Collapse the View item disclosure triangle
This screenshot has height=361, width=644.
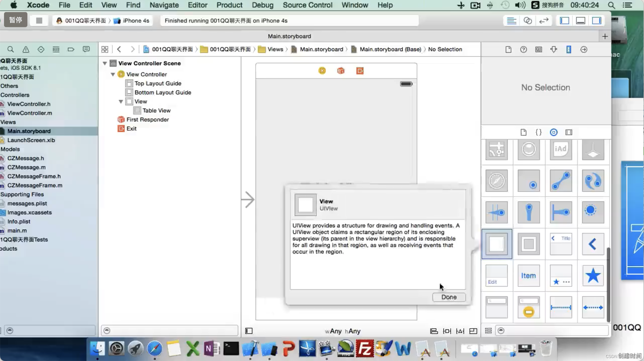click(121, 101)
